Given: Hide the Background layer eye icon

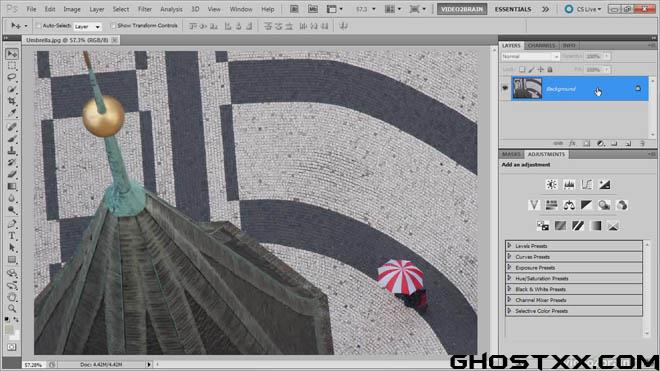Looking at the screenshot, I should pos(505,88).
